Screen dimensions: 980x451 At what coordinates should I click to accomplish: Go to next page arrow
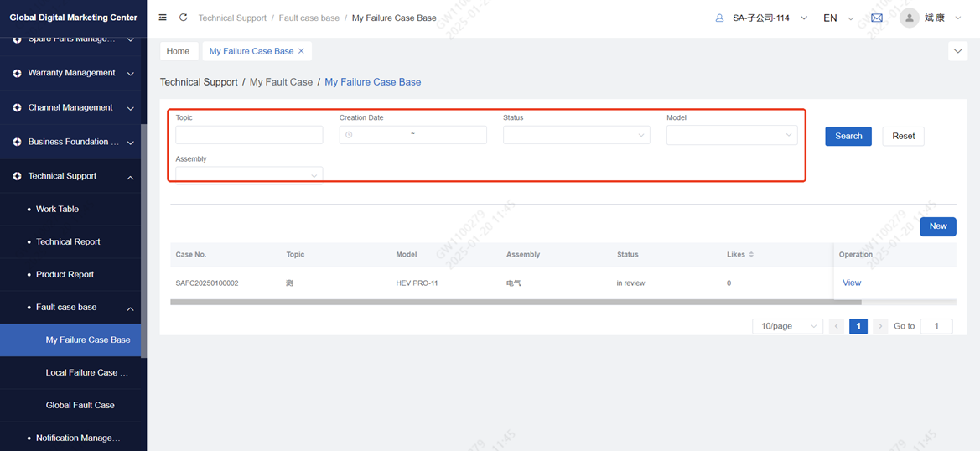tap(880, 326)
